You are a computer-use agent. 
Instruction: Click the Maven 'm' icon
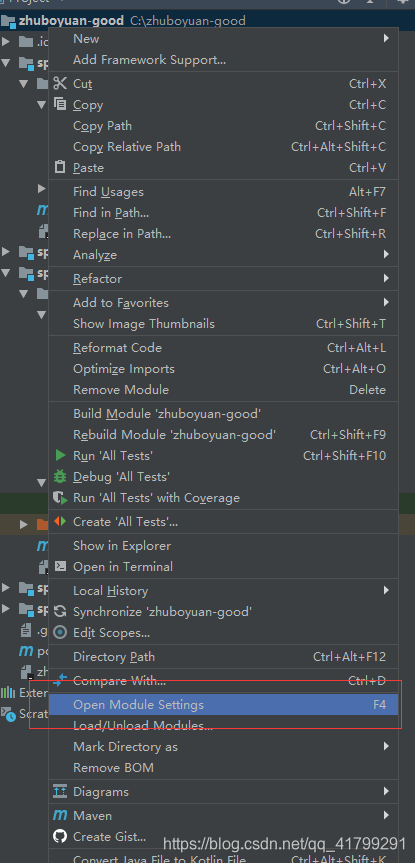59,815
